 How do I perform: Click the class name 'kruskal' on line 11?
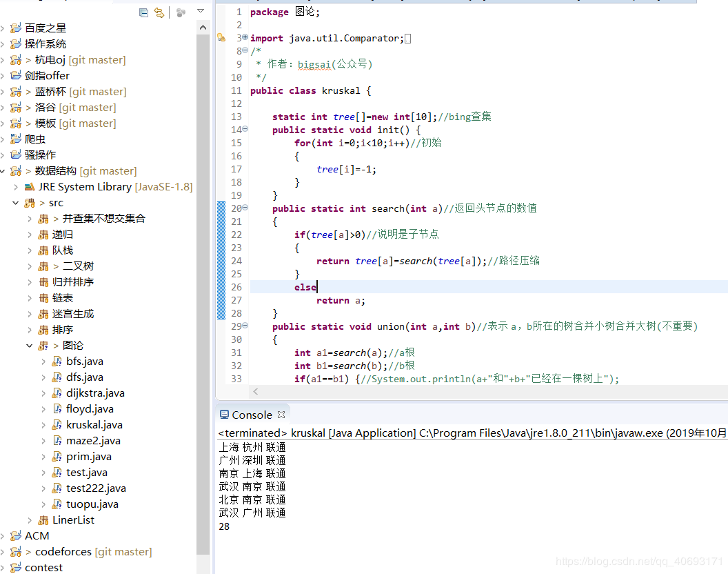(341, 90)
